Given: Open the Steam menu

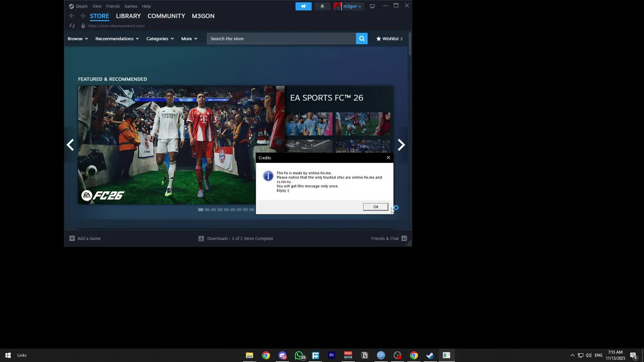Looking at the screenshot, I should (78, 6).
